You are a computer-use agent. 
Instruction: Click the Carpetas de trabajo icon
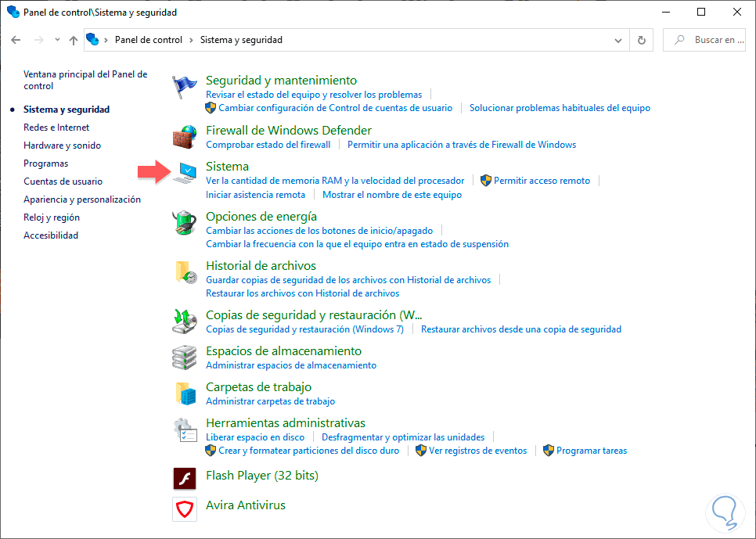click(185, 393)
